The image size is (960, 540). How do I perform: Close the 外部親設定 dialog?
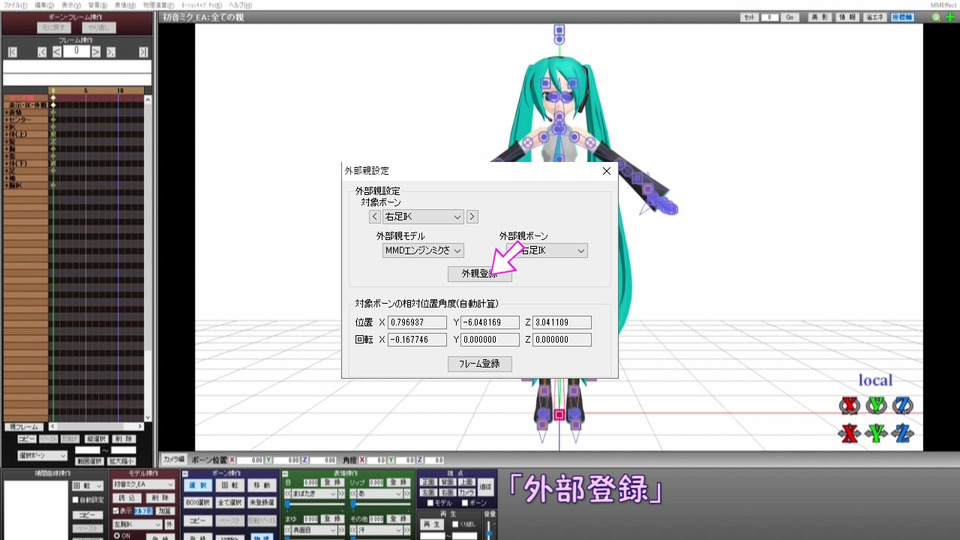(x=606, y=171)
